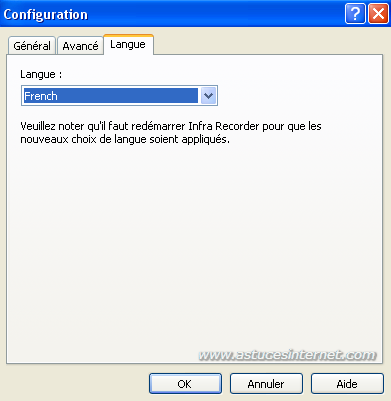Expand the language dropdown arrow
Viewport: 391px width, 401px height.
[x=209, y=96]
